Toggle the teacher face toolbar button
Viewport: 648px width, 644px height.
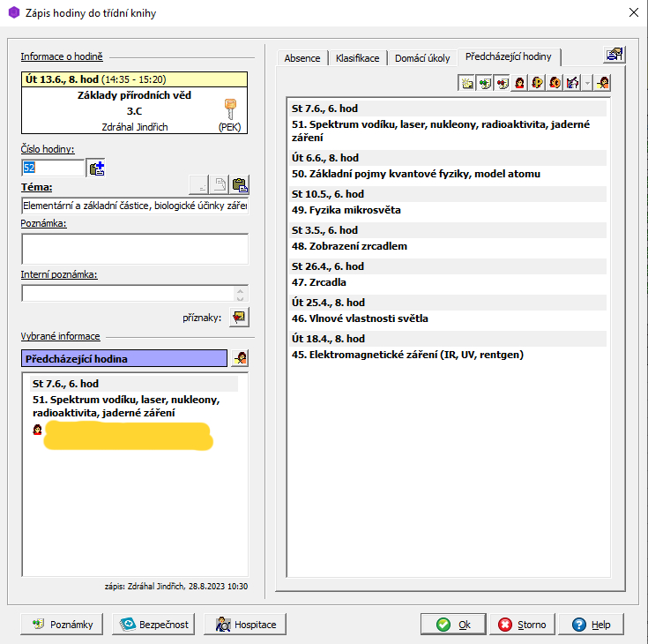[x=519, y=83]
